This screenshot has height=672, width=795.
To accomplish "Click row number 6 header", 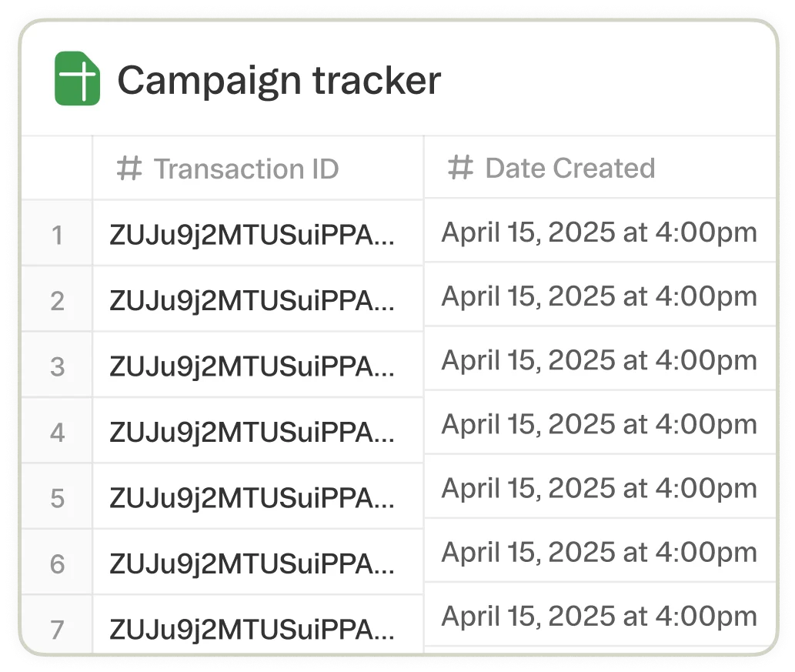I will click(x=57, y=563).
